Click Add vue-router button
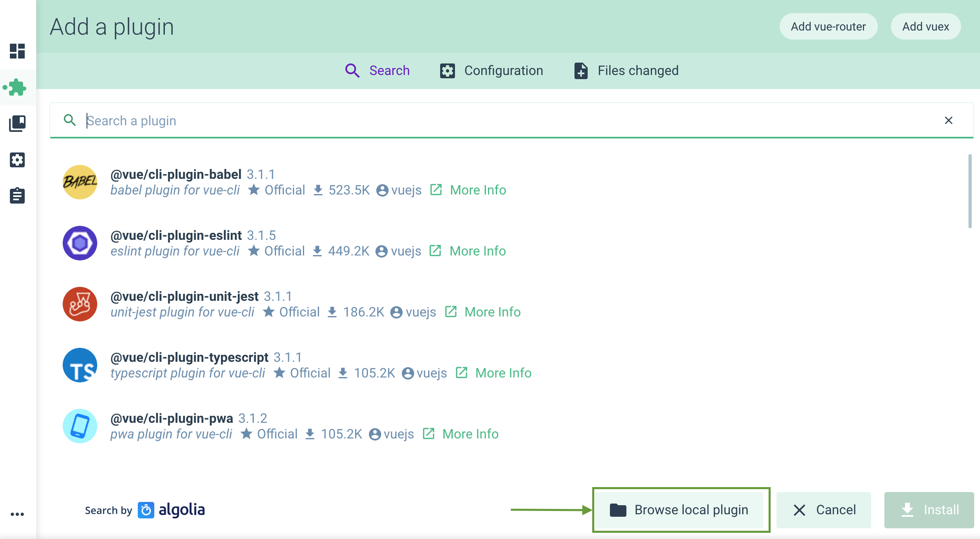Viewport: 980px width, 539px height. [x=828, y=26]
